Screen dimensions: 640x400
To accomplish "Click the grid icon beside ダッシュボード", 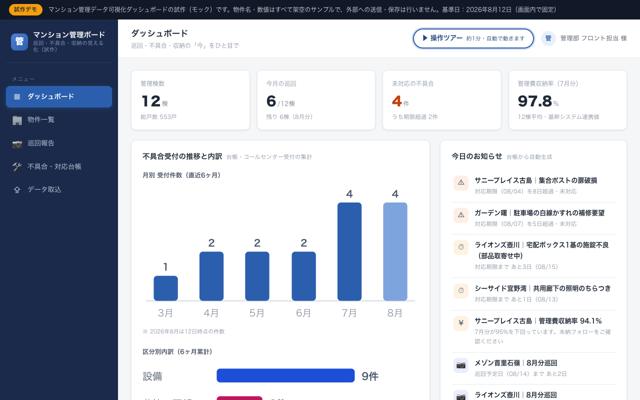I will pyautogui.click(x=17, y=97).
